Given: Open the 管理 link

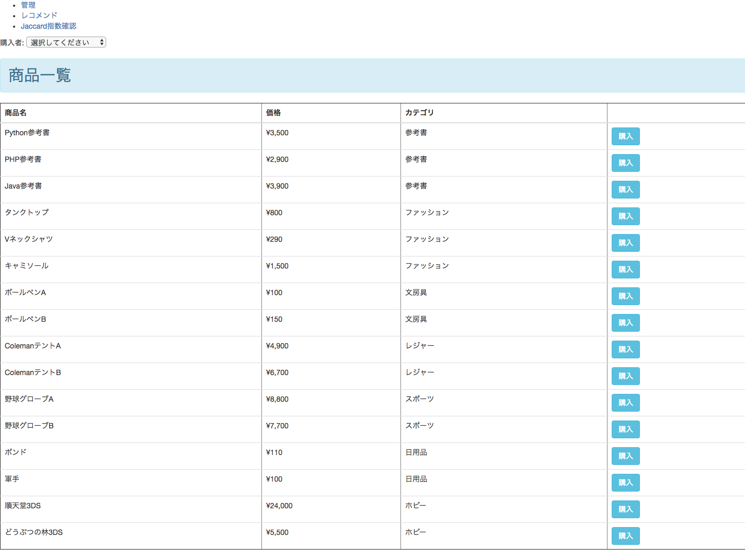Looking at the screenshot, I should click(28, 5).
